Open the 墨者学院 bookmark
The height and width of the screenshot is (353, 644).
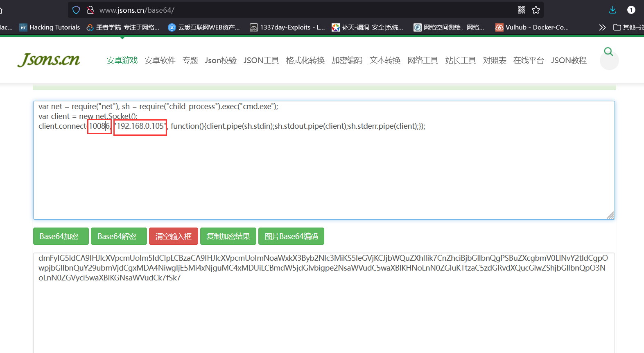click(123, 27)
